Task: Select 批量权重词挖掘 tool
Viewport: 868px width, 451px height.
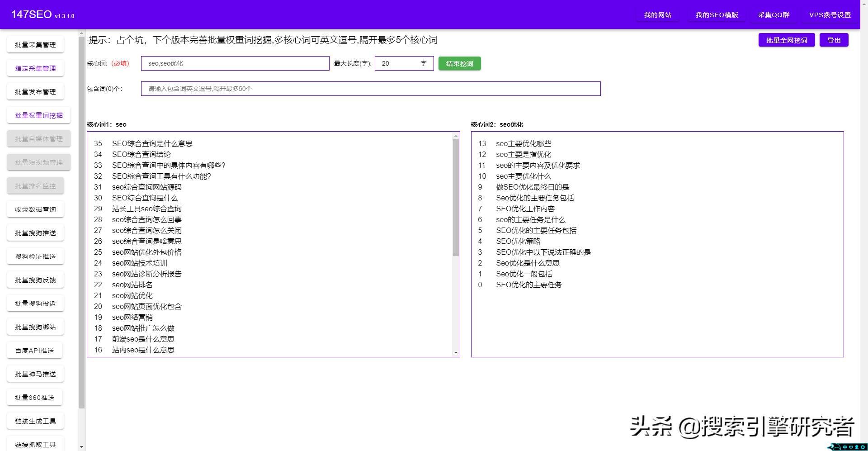Action: tap(38, 115)
